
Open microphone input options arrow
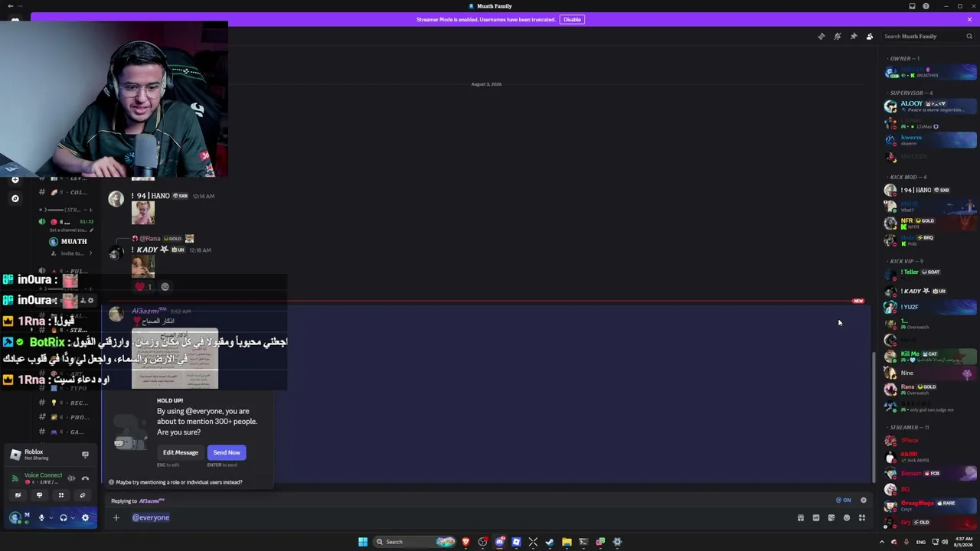click(51, 518)
